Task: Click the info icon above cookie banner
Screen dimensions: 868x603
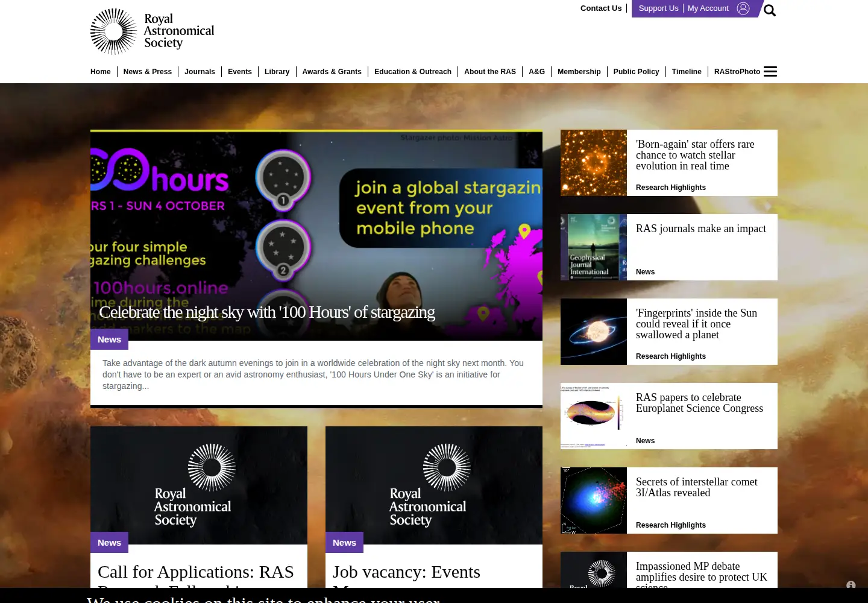Action: (851, 585)
